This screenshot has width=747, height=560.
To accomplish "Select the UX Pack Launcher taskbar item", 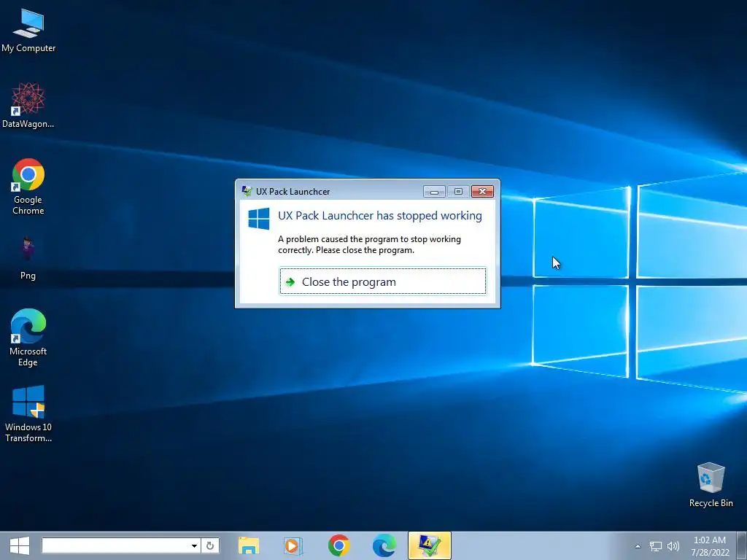I will (429, 545).
